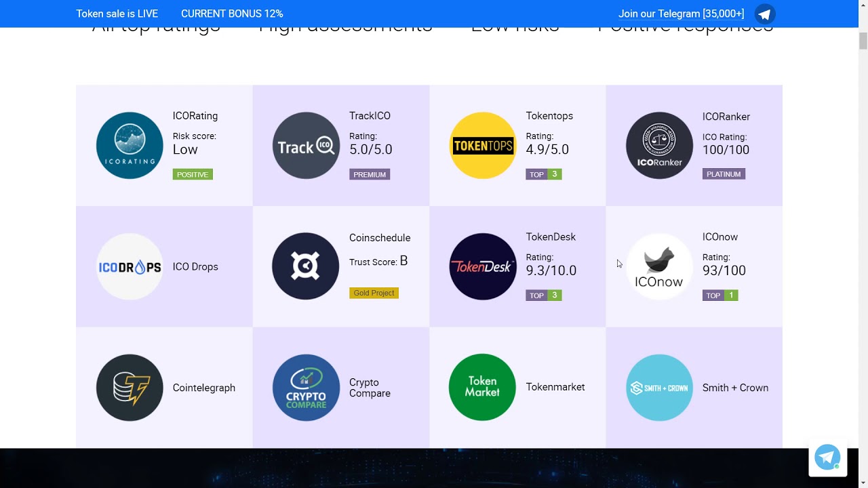Open the Tokenmarket label
The width and height of the screenshot is (868, 488).
click(x=555, y=387)
